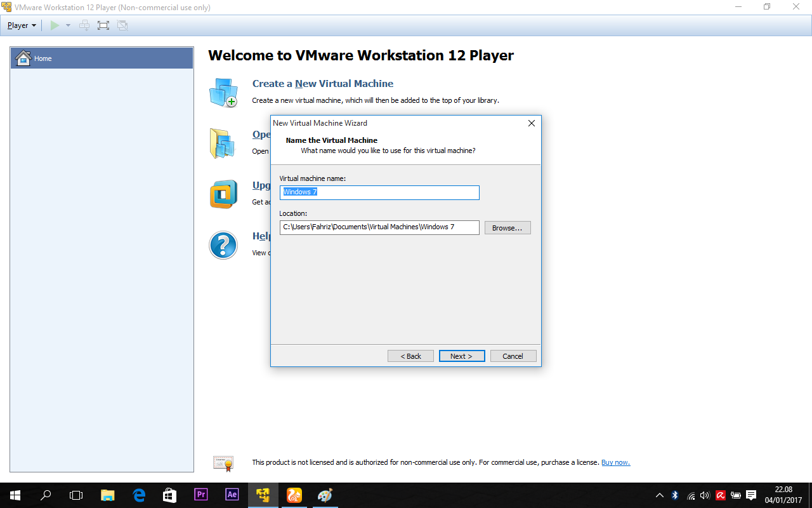Click the UC Browser taskbar icon
Screen dimensions: 812x508
294,495
